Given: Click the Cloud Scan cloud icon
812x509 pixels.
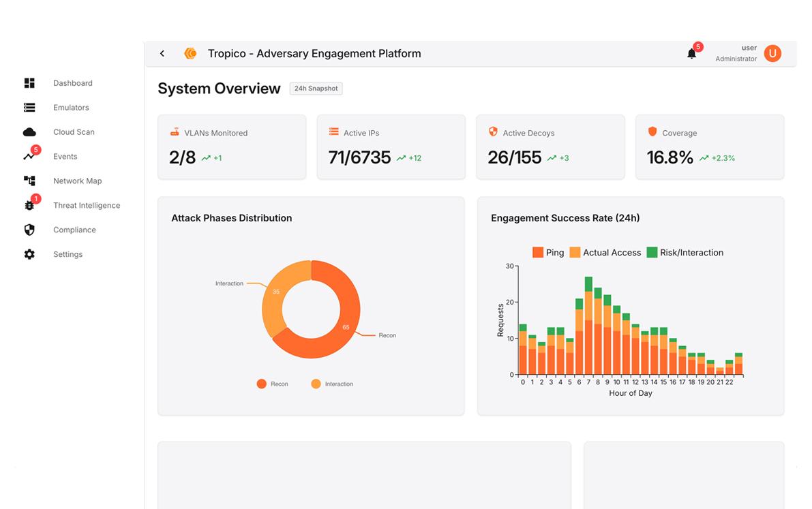Looking at the screenshot, I should coord(29,132).
